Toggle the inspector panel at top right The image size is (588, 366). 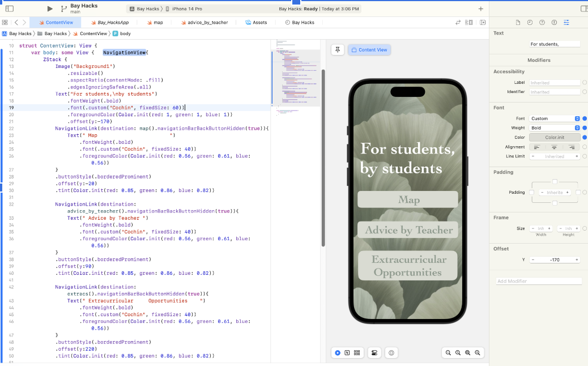point(584,8)
